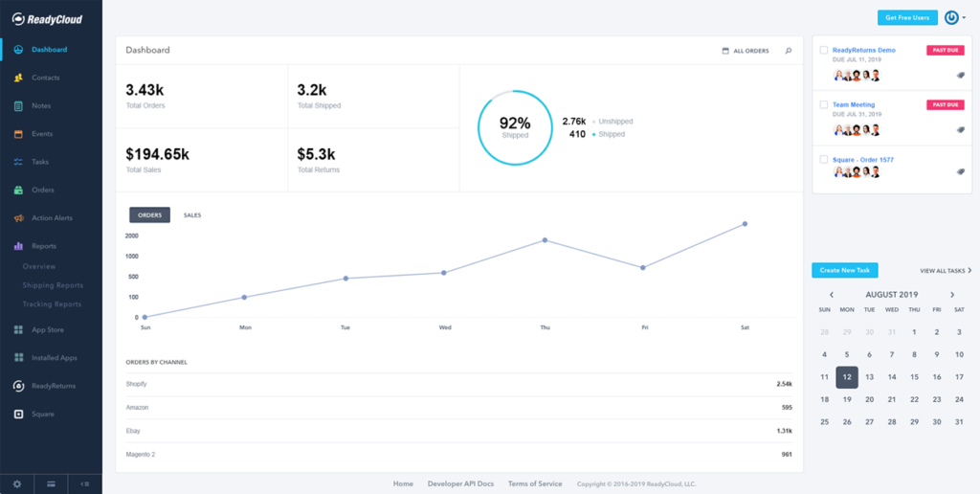980x494 pixels.
Task: Open the Orders box icon
Action: [x=19, y=191]
